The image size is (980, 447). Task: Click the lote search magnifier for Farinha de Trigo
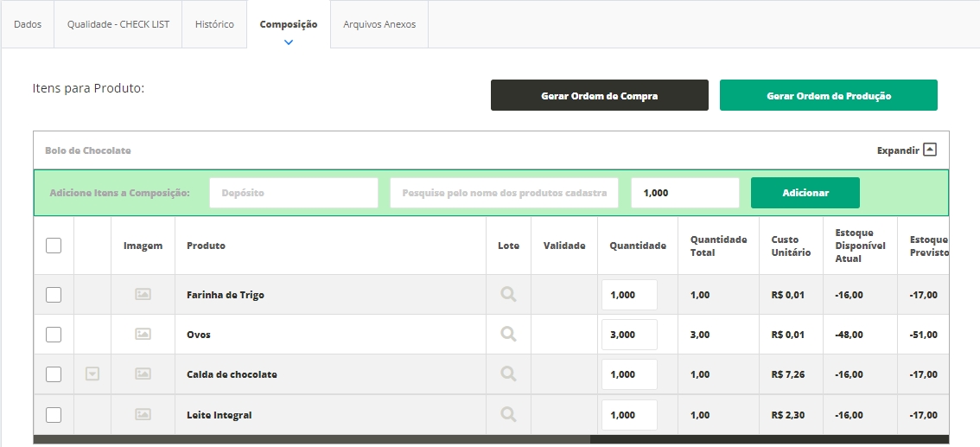point(508,295)
